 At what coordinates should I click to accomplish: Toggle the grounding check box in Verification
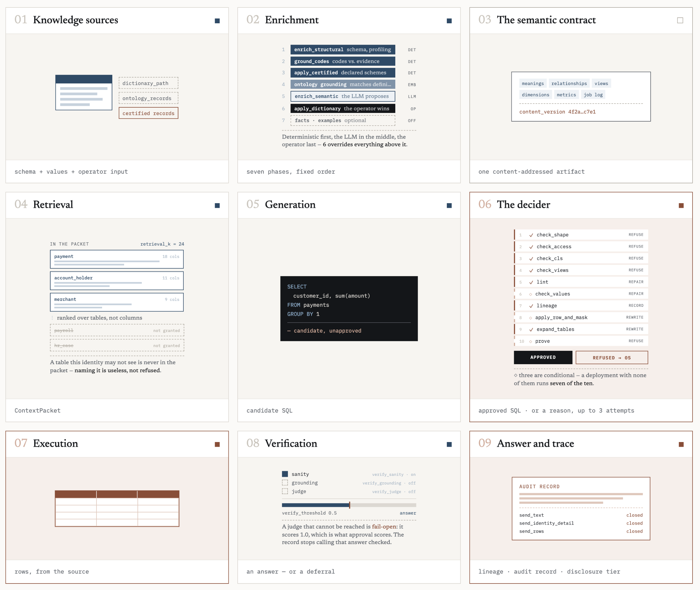pos(285,483)
